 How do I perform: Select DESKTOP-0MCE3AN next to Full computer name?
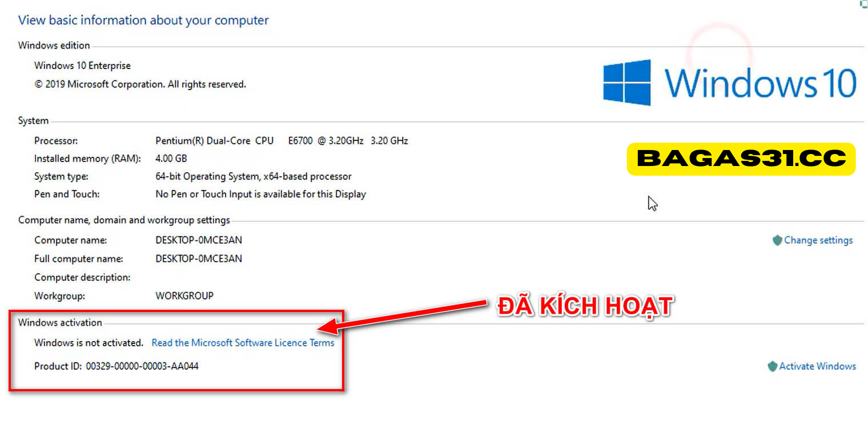pyautogui.click(x=199, y=258)
